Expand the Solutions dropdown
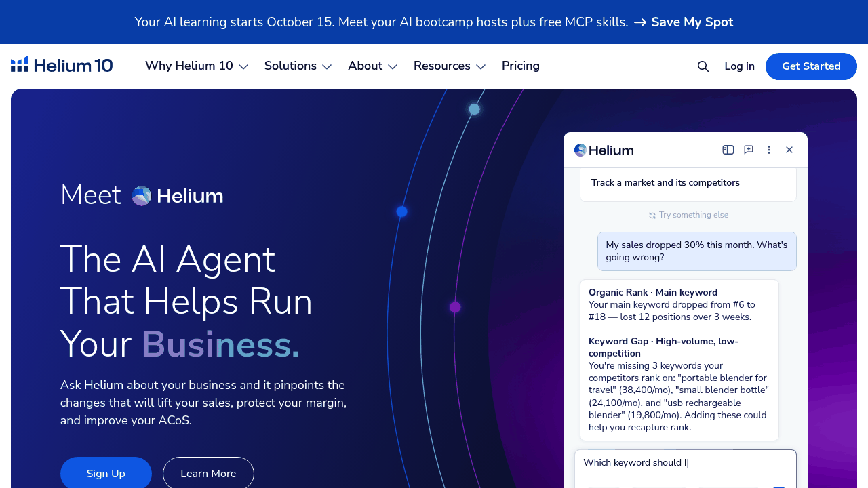 click(298, 66)
